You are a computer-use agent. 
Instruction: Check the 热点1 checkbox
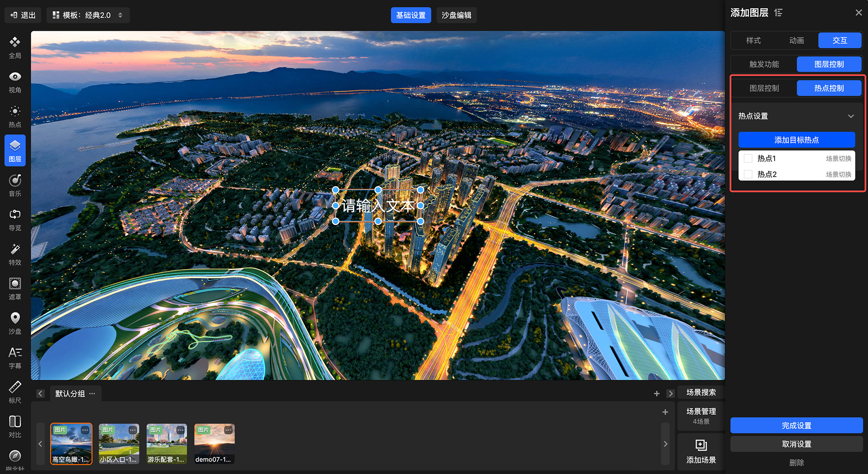748,158
